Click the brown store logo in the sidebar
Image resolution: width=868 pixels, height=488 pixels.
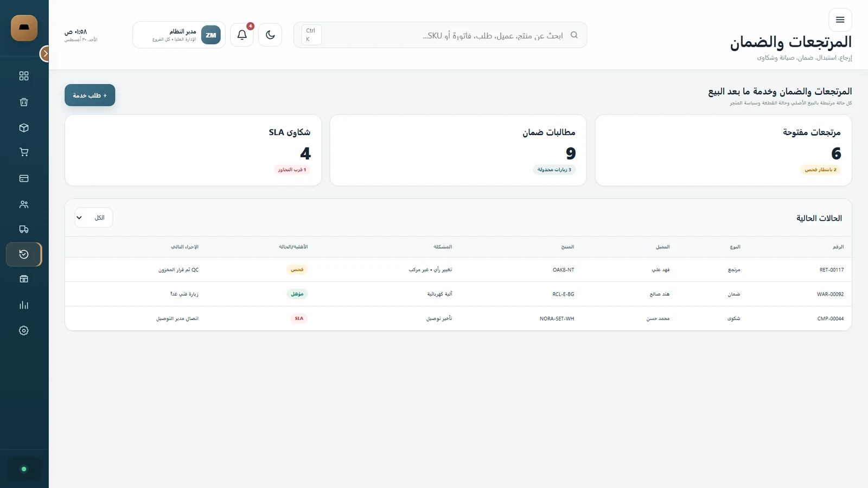click(x=24, y=28)
